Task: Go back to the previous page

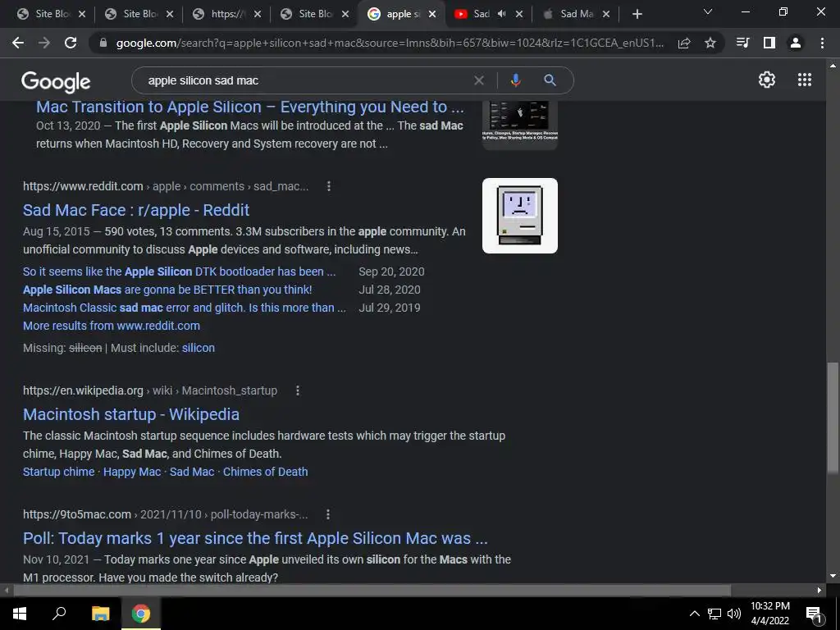Action: point(18,43)
